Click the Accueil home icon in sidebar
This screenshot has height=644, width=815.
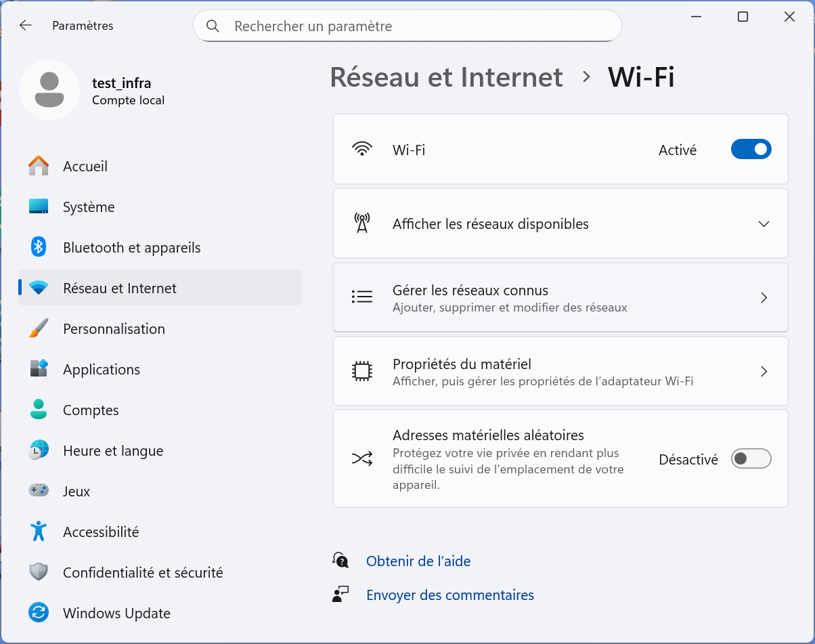39,166
